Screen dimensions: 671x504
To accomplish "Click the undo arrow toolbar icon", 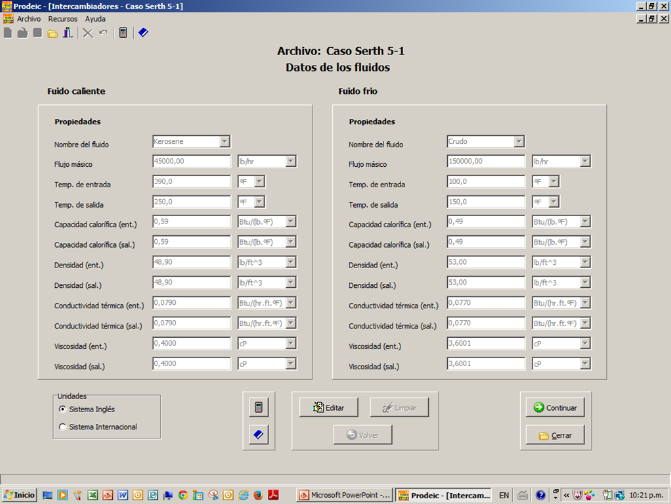I will pyautogui.click(x=103, y=33).
